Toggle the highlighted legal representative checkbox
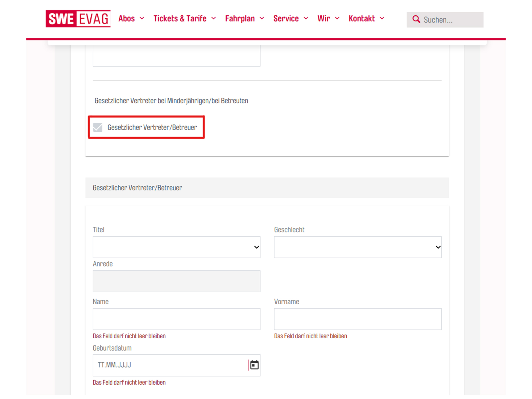This screenshot has width=532, height=399. point(98,127)
